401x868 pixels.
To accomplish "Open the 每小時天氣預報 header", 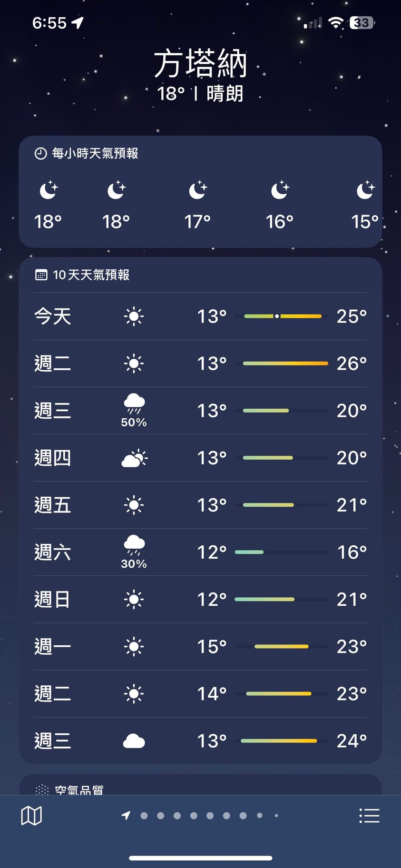I will 95,153.
